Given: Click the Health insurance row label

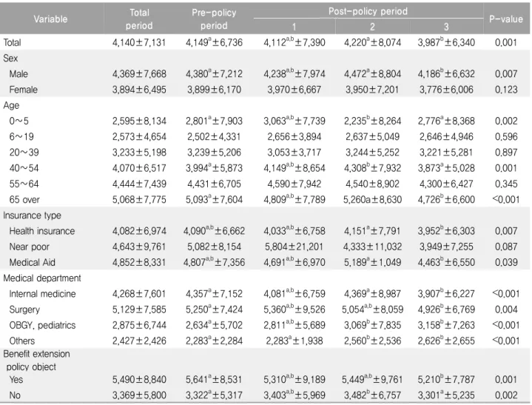Looking at the screenshot, I should [42, 231].
